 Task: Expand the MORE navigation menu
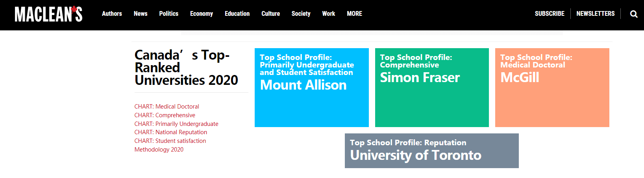point(355,13)
